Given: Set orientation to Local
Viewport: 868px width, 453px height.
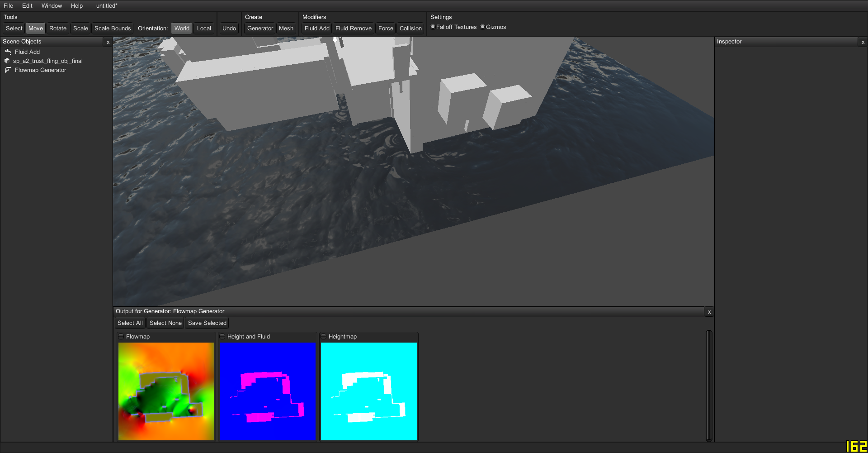Looking at the screenshot, I should pyautogui.click(x=204, y=28).
